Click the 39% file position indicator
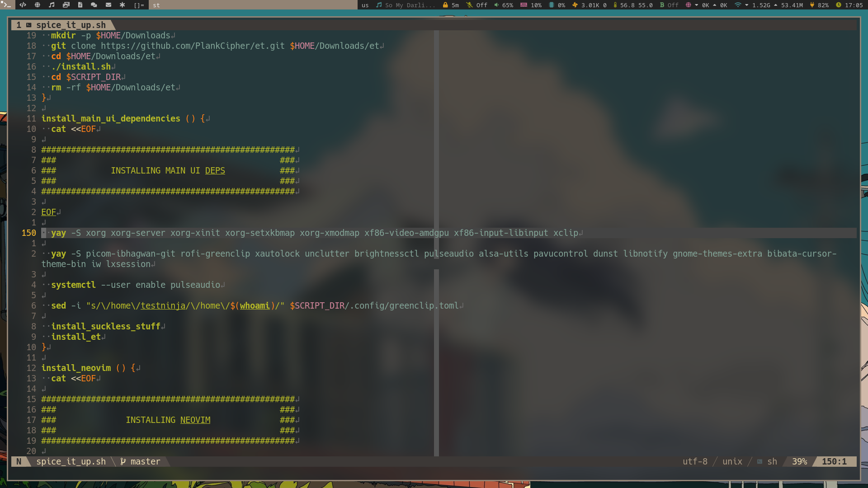 [799, 461]
